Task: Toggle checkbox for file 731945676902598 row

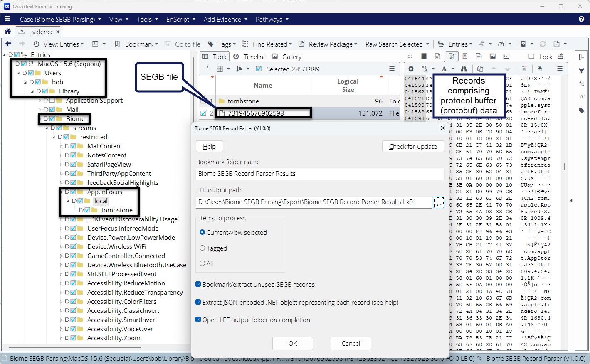Action: (203, 113)
